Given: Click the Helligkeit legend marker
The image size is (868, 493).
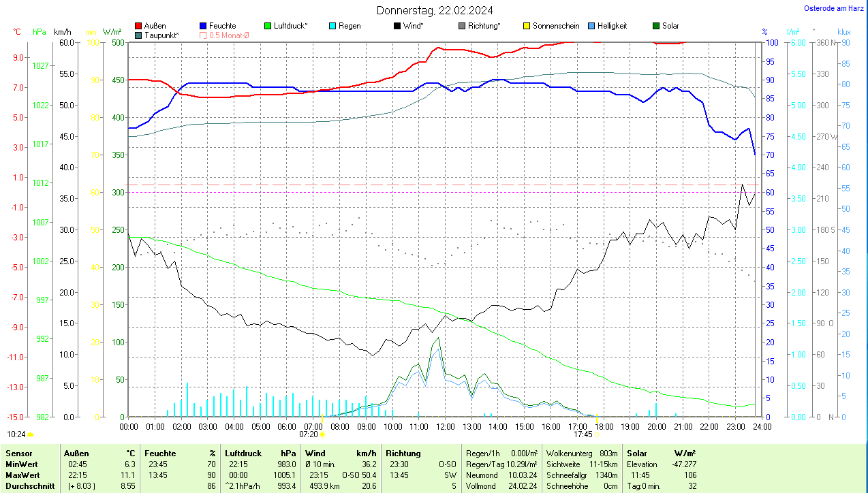Looking at the screenshot, I should pos(591,26).
